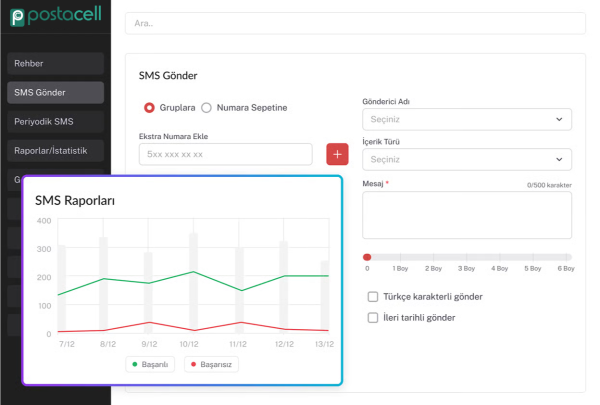Open Raporlar/İstatistik sidebar item
The height and width of the screenshot is (405, 600).
(x=55, y=151)
